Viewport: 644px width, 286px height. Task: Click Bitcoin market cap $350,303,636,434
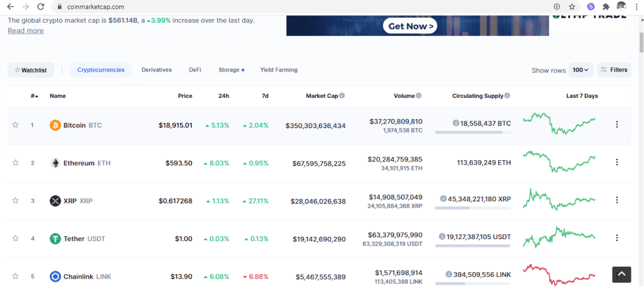click(x=316, y=125)
